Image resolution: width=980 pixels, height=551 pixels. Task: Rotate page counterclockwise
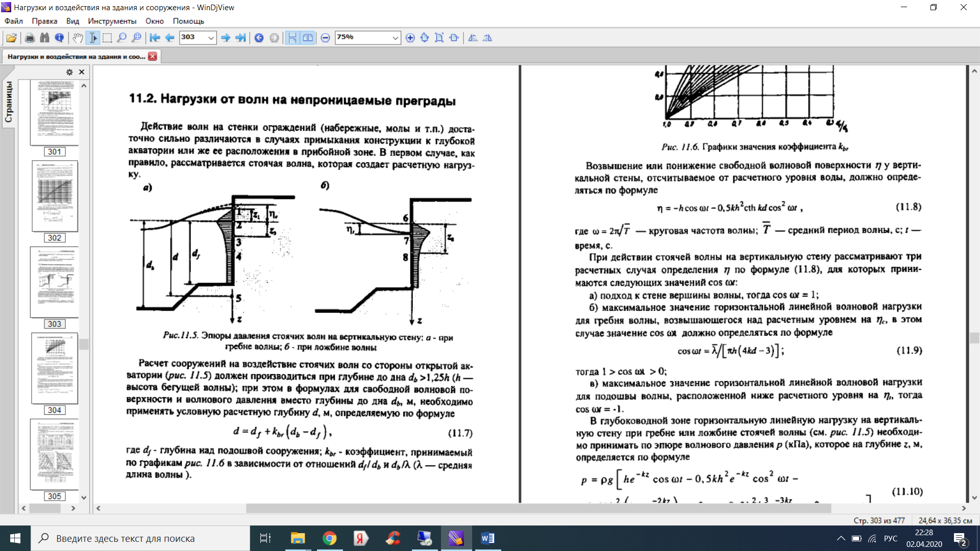coord(473,38)
